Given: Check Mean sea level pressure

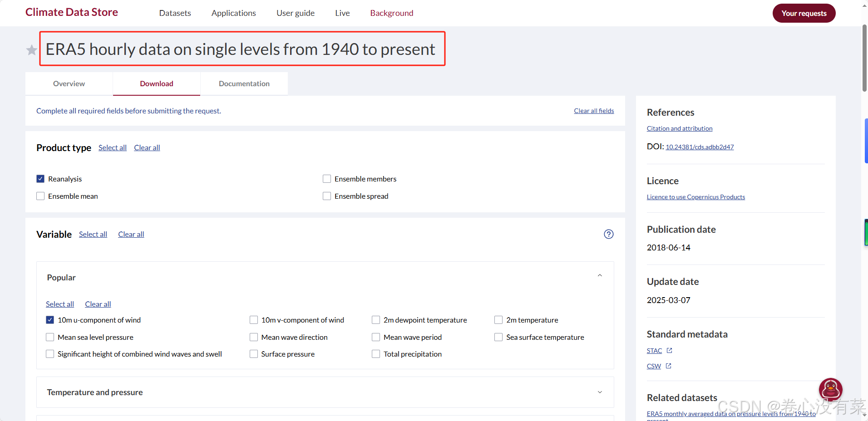Looking at the screenshot, I should pyautogui.click(x=50, y=337).
